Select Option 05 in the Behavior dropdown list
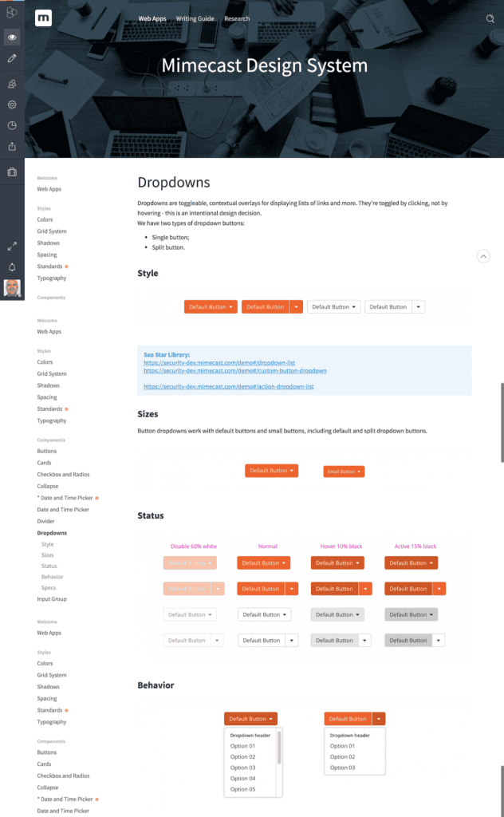Viewport: 504px width, 817px height. click(243, 789)
